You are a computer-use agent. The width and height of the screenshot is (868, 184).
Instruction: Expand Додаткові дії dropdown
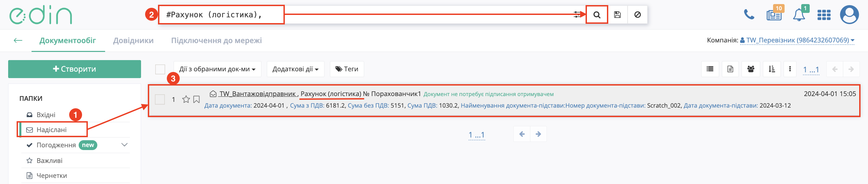pos(295,69)
